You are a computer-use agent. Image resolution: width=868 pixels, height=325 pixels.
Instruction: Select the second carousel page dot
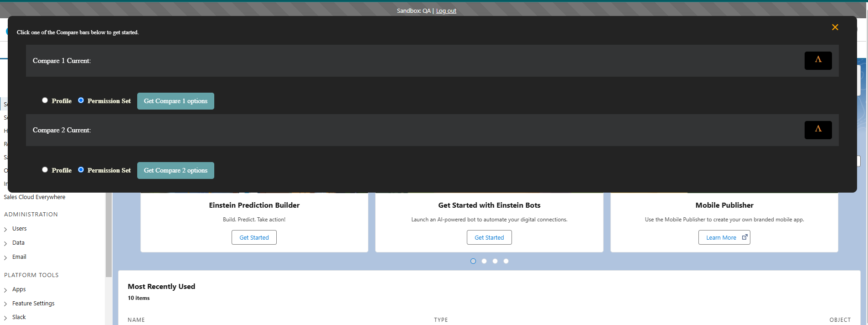(x=484, y=261)
